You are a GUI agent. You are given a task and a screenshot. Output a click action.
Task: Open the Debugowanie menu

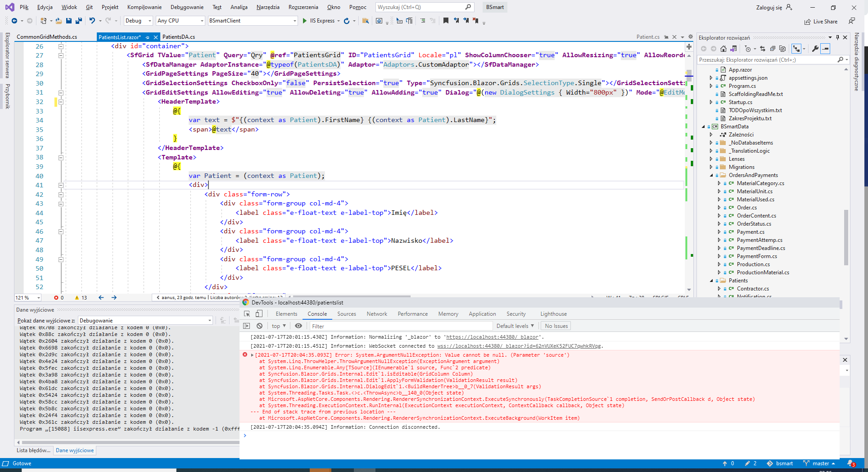click(x=187, y=7)
